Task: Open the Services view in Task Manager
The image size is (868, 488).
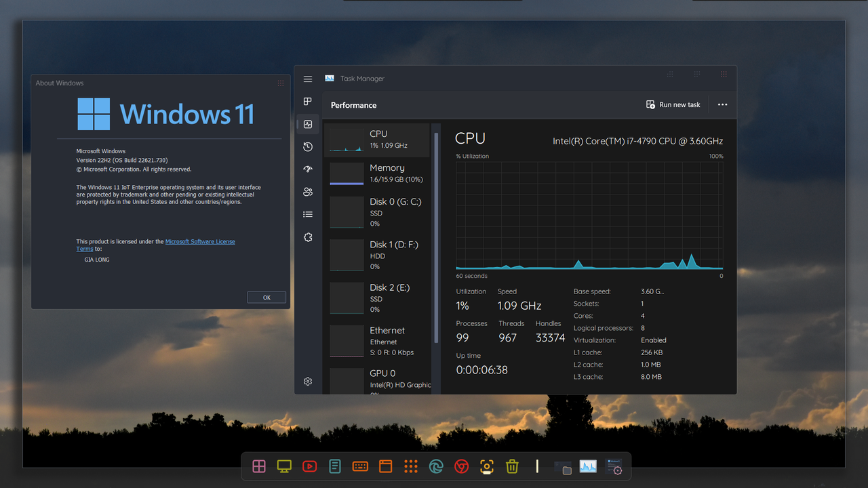Action: pyautogui.click(x=307, y=237)
